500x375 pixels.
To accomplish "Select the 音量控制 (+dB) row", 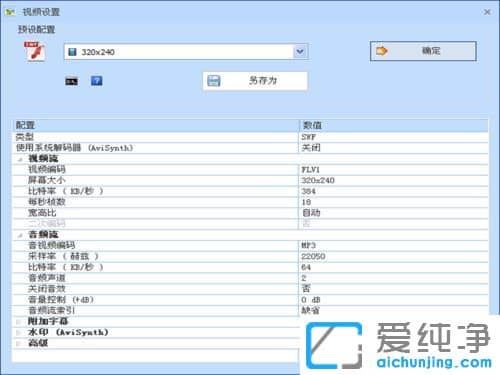I will click(251, 300).
